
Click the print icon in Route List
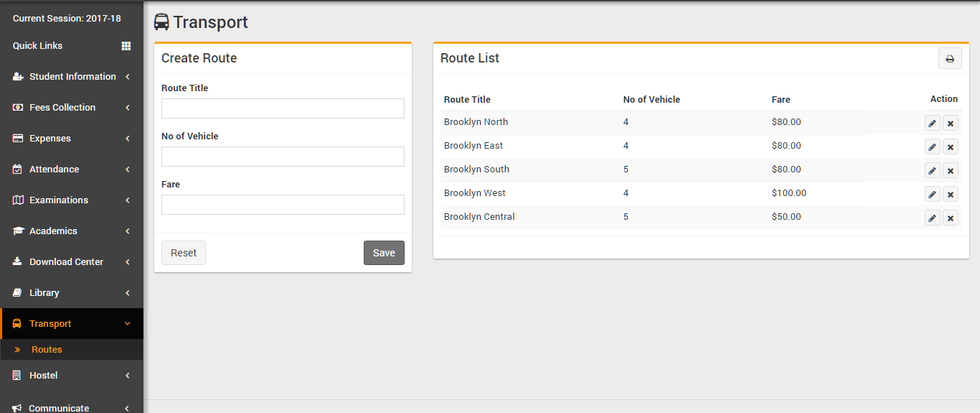(950, 59)
